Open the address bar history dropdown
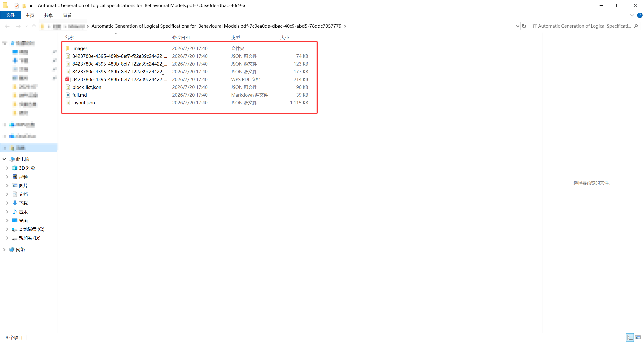This screenshot has width=644, height=342. tap(517, 26)
